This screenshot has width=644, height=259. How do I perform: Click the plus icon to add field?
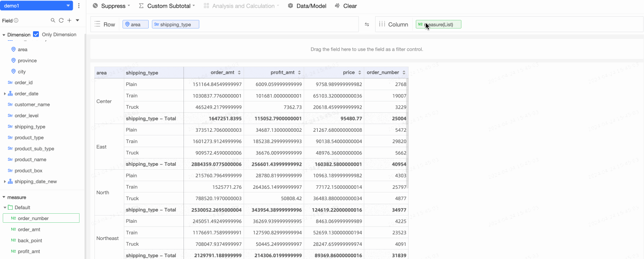point(69,20)
